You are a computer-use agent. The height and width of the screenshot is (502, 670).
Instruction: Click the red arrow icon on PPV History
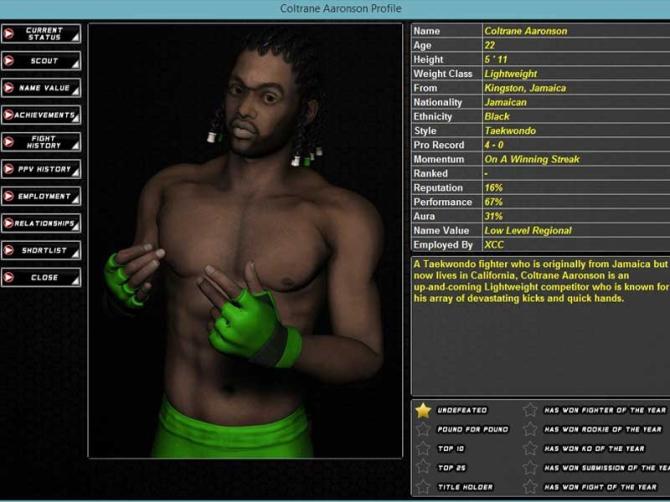[x=9, y=169]
